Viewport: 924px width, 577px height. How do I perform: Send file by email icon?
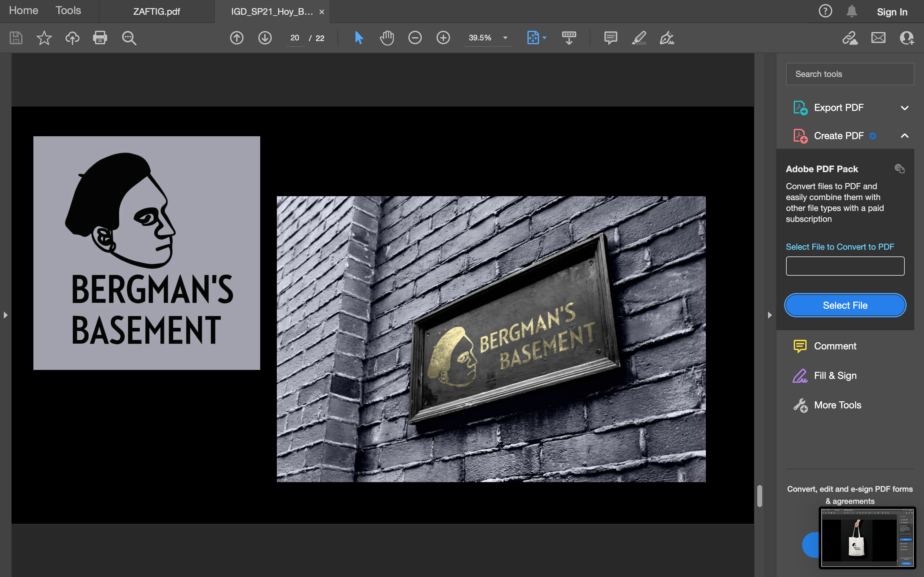click(x=878, y=38)
